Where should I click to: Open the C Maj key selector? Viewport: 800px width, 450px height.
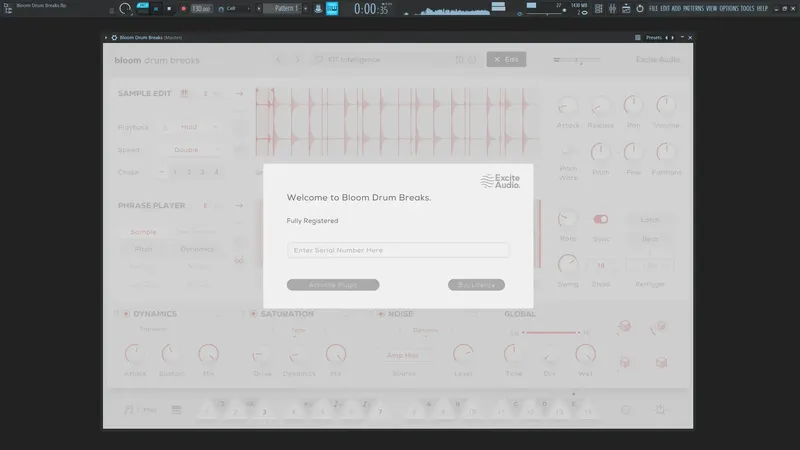click(x=141, y=410)
